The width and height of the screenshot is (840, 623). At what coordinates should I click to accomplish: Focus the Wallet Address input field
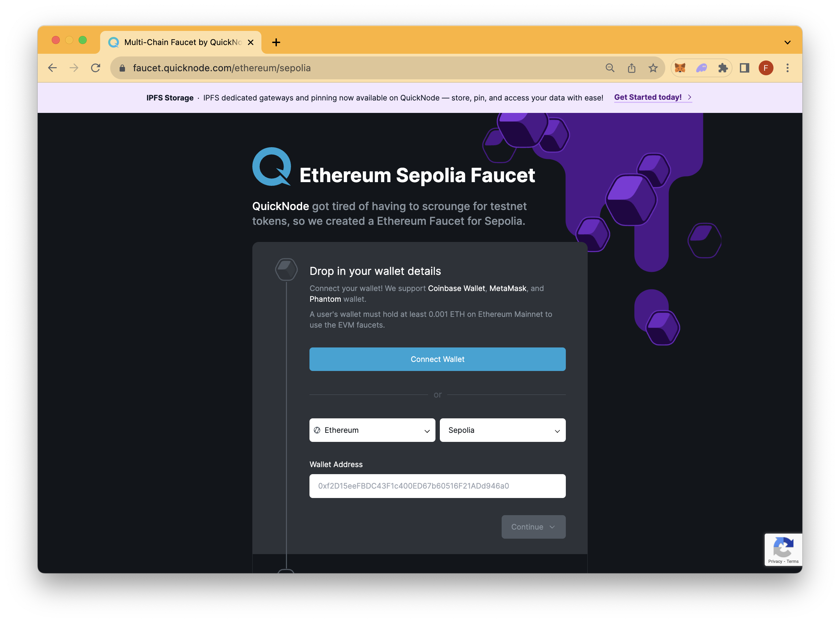click(x=437, y=486)
